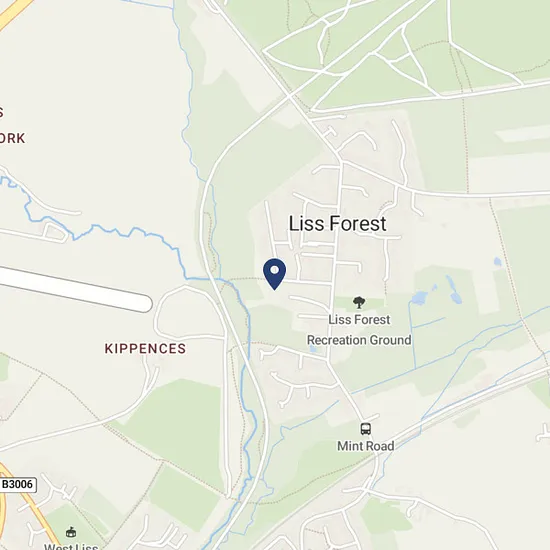
Task: Click the large Liss Forest place label
Action: coord(337,224)
